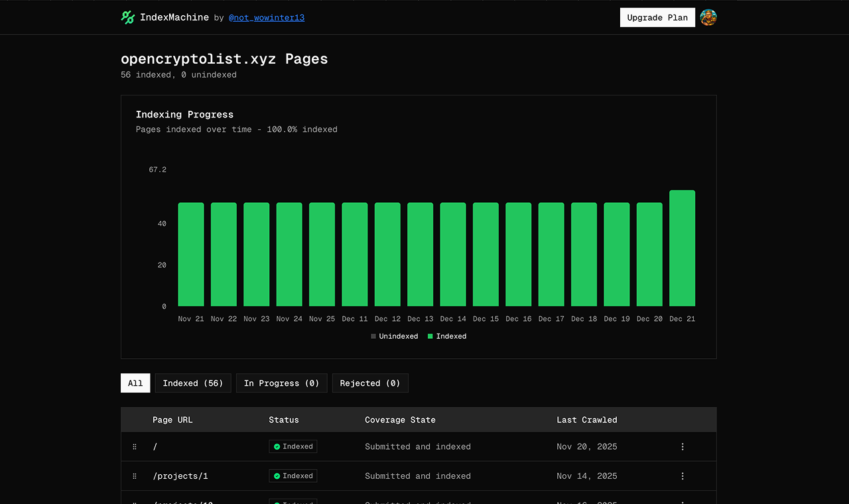Select the Rejected (0) filter
849x504 pixels.
(370, 383)
